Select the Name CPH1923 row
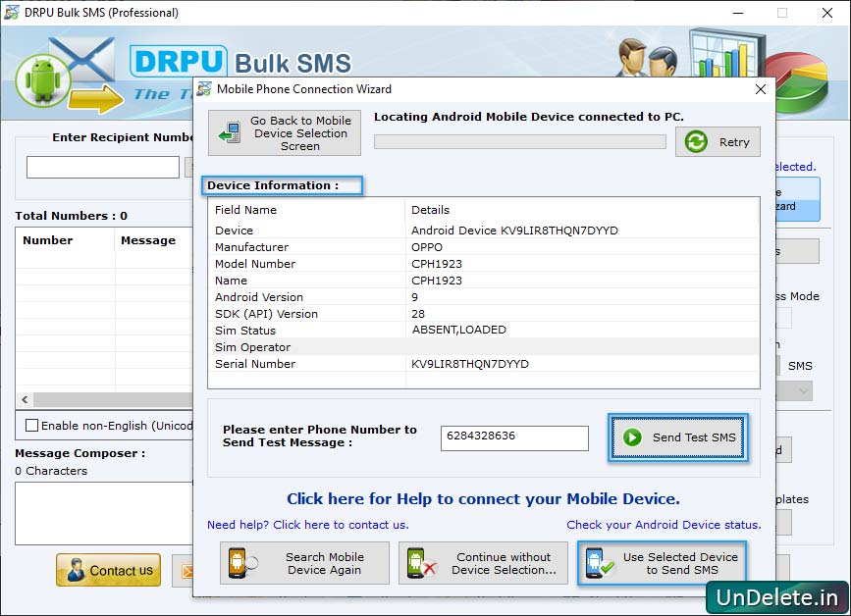 pos(484,281)
